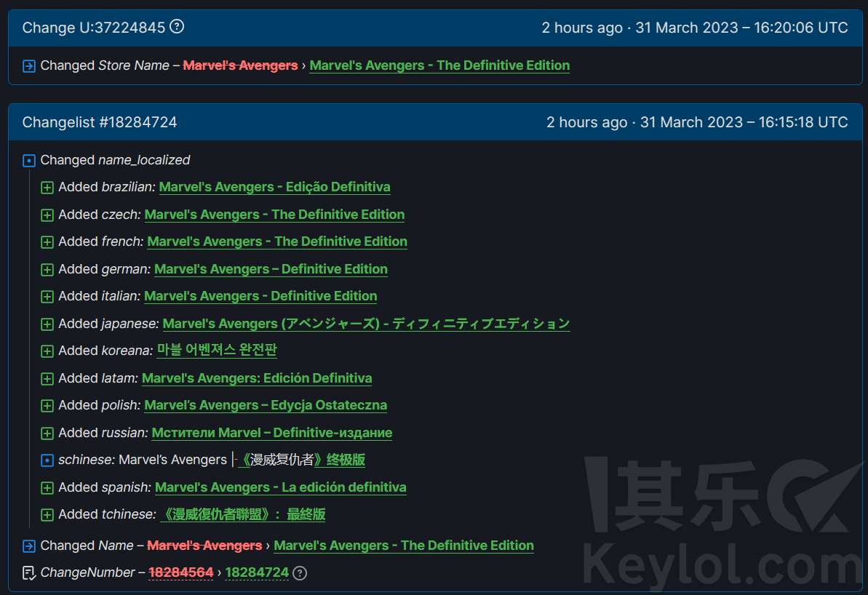868x595 pixels.
Task: Click plus icon for Added japanese row
Action: (47, 324)
